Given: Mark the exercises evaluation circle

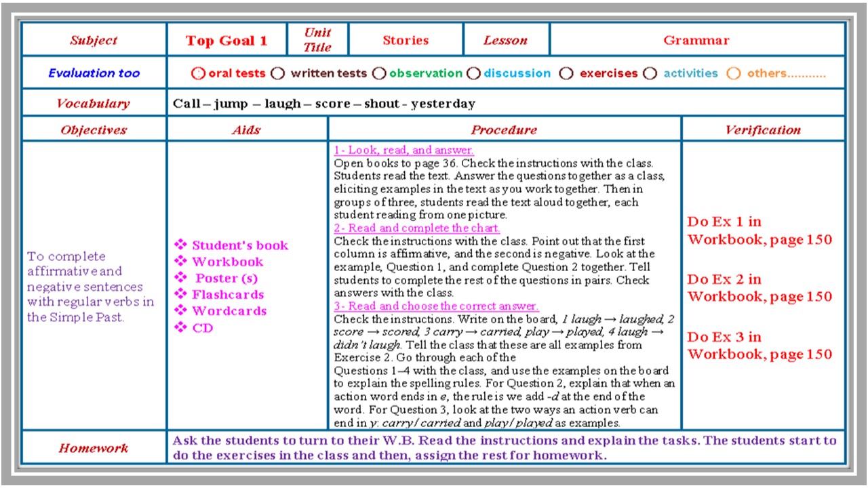Looking at the screenshot, I should (566, 73).
